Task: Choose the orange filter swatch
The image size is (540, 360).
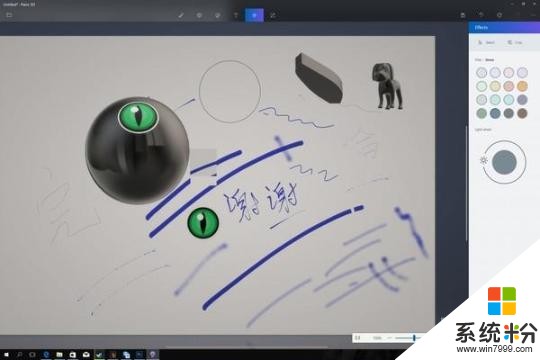Action: (522, 86)
